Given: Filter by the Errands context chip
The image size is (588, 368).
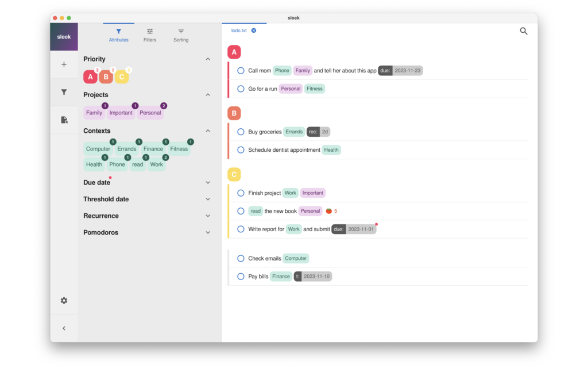Looking at the screenshot, I should (x=127, y=149).
